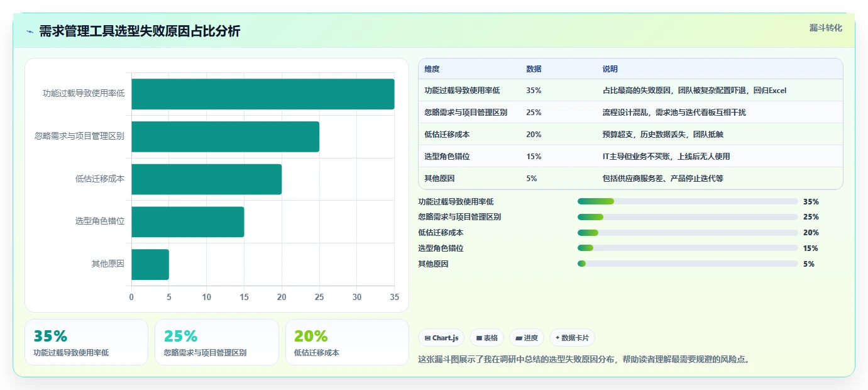Select the 表格 tag chip
Viewport: 868px width, 390px height.
click(486, 338)
